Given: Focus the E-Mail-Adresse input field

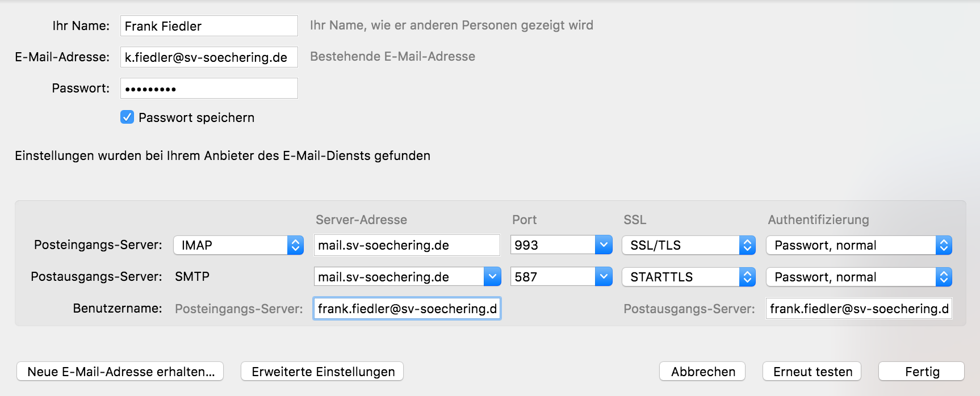Looking at the screenshot, I should tap(209, 57).
